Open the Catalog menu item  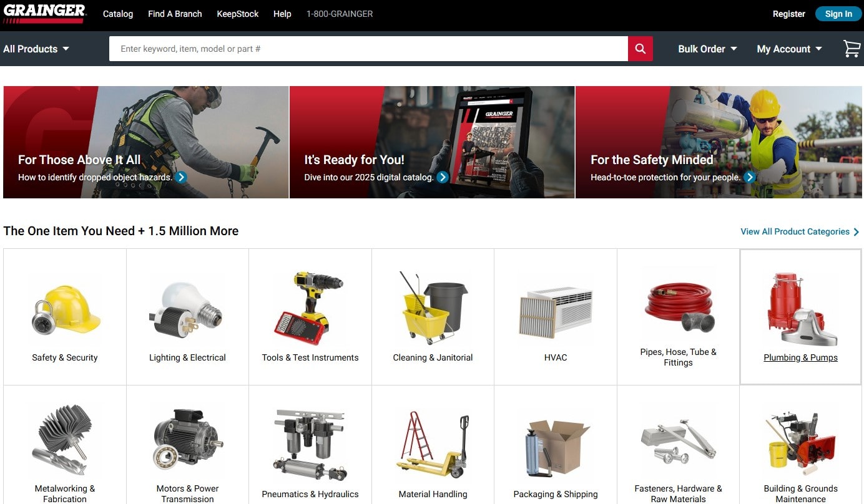118,14
